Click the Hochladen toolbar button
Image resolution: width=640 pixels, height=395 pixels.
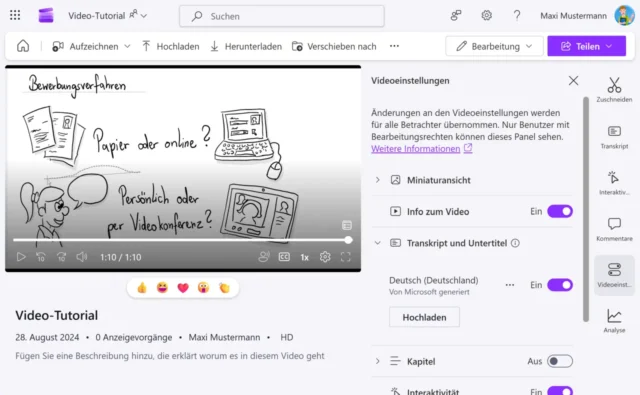point(171,47)
